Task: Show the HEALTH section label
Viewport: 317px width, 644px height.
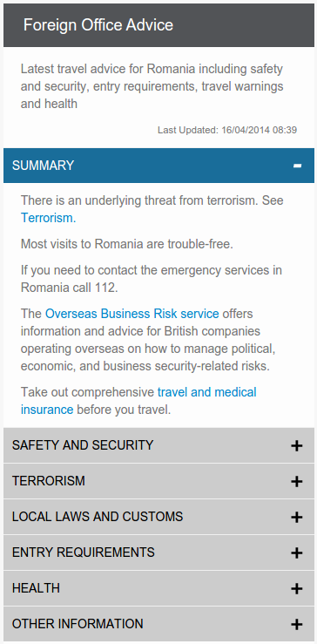Action: pyautogui.click(x=36, y=588)
